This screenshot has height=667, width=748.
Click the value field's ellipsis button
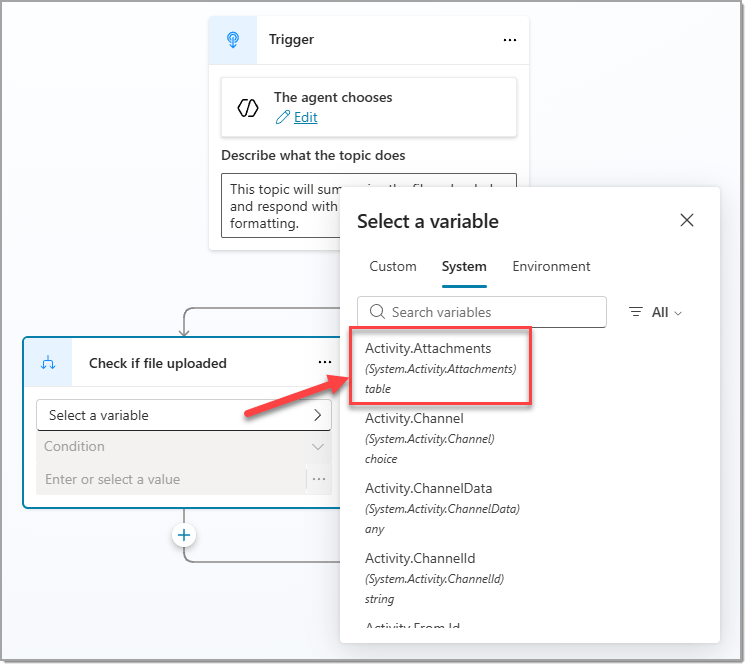coord(320,480)
